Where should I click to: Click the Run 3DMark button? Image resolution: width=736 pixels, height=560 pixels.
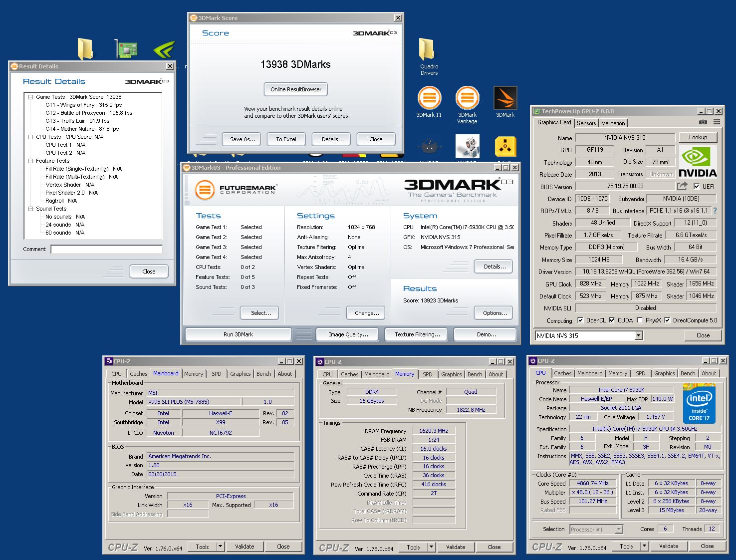(238, 334)
